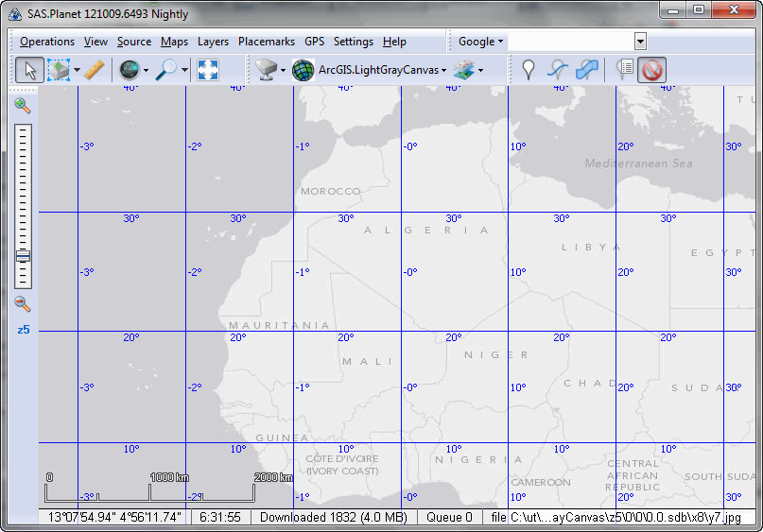Screen dimensions: 763x532
Task: Click the search text input field
Action: coord(571,42)
